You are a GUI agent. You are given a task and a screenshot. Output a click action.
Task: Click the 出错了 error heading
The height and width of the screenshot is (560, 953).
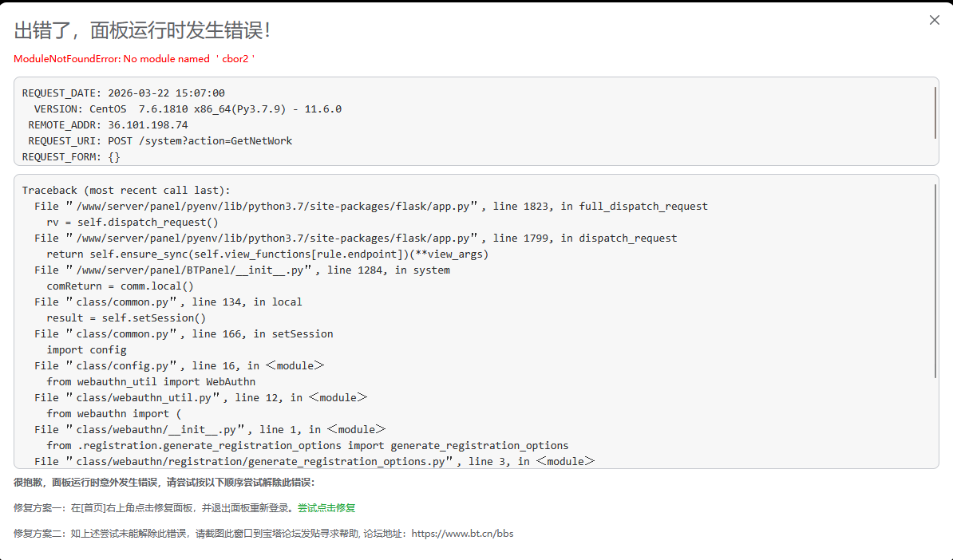click(x=143, y=31)
